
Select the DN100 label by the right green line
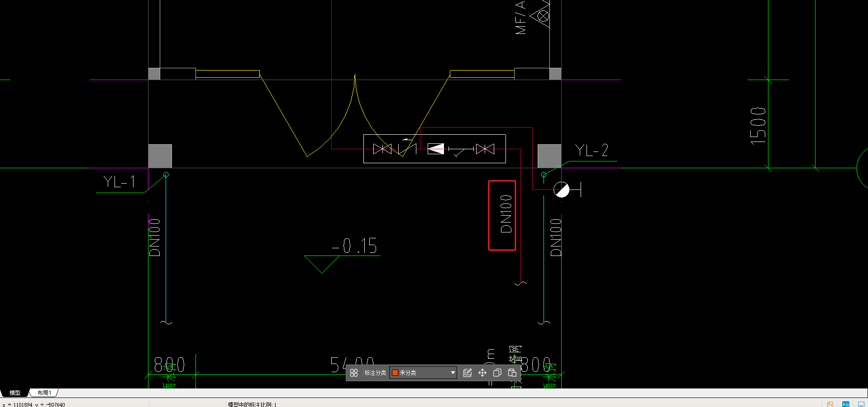tap(556, 237)
